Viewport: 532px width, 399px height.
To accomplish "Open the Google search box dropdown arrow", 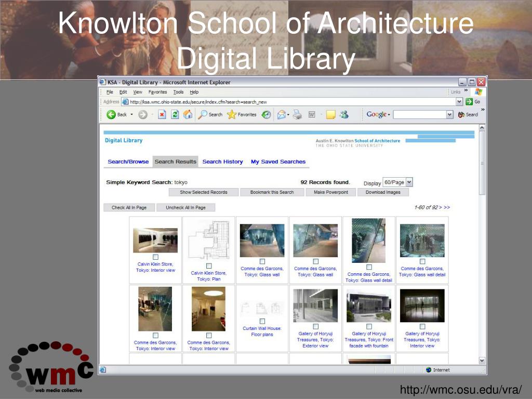I will tap(449, 115).
